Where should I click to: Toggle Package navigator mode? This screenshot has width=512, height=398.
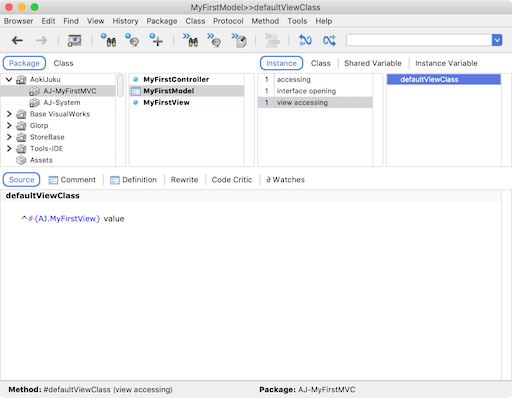(x=24, y=63)
